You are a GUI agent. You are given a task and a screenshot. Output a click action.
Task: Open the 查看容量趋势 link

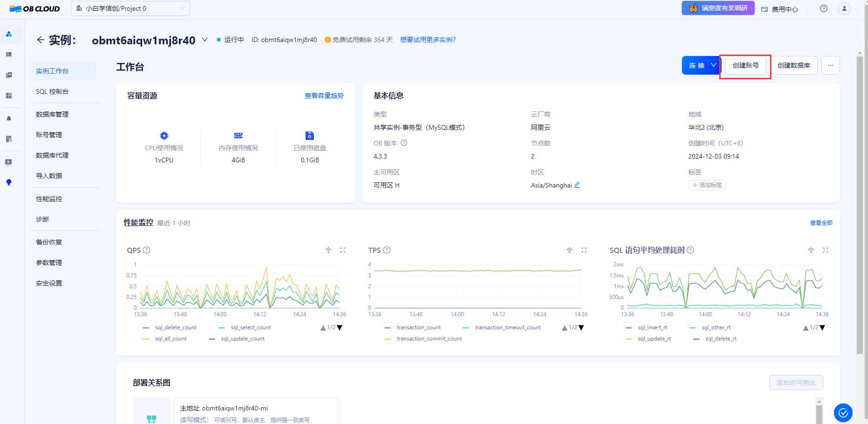(324, 96)
